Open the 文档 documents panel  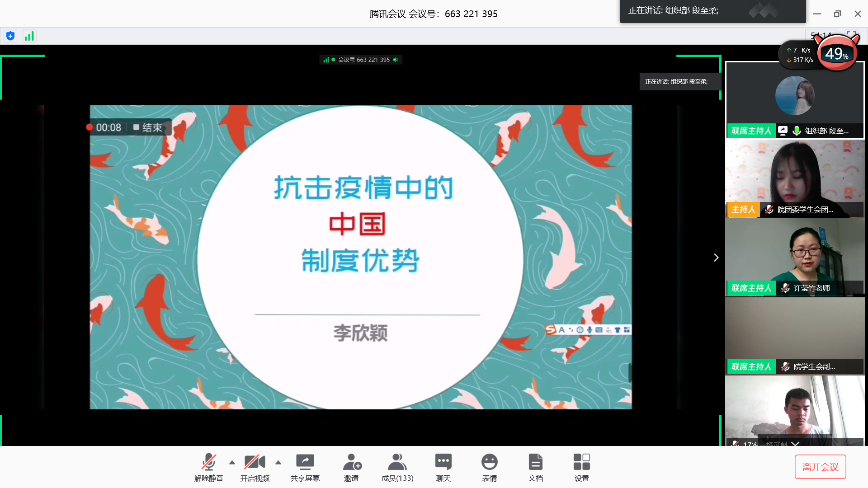tap(536, 467)
